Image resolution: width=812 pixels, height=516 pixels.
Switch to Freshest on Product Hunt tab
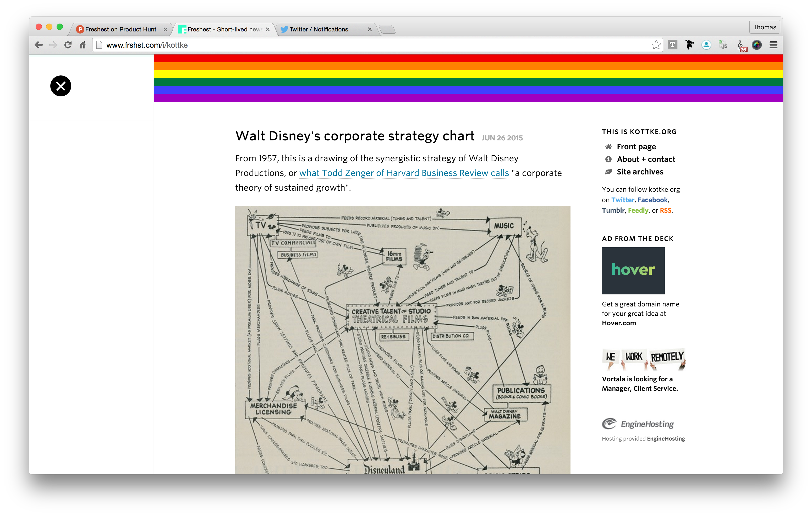point(120,29)
